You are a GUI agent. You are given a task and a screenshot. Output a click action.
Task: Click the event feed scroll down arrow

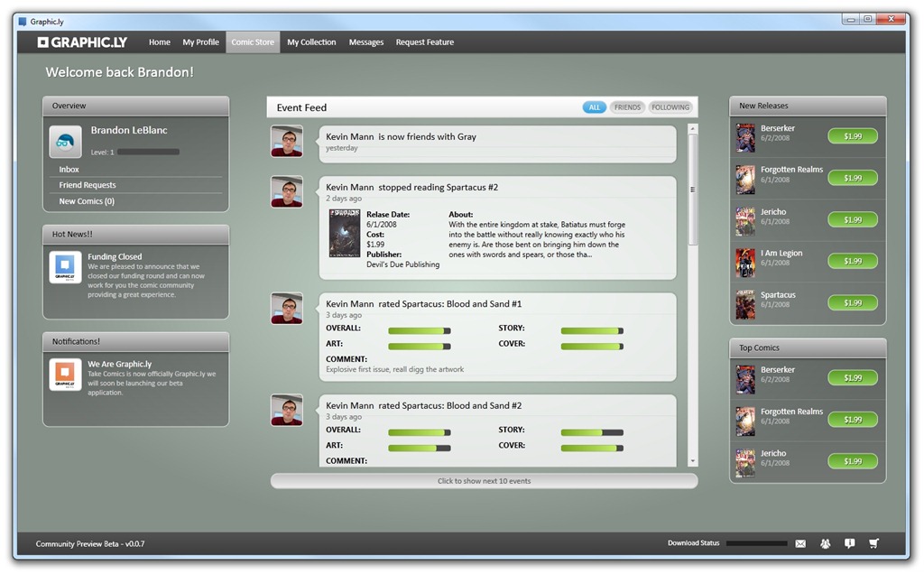coord(693,461)
